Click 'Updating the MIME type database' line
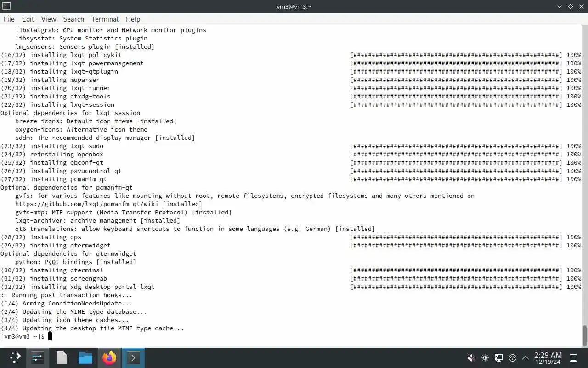This screenshot has width=588, height=368. [74, 311]
